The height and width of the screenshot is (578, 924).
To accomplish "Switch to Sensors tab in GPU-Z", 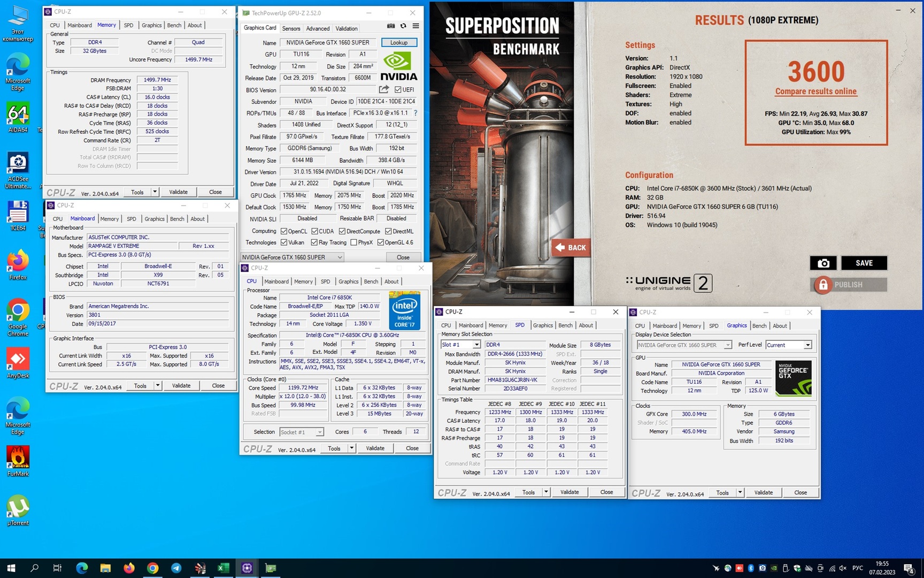I will pos(291,28).
